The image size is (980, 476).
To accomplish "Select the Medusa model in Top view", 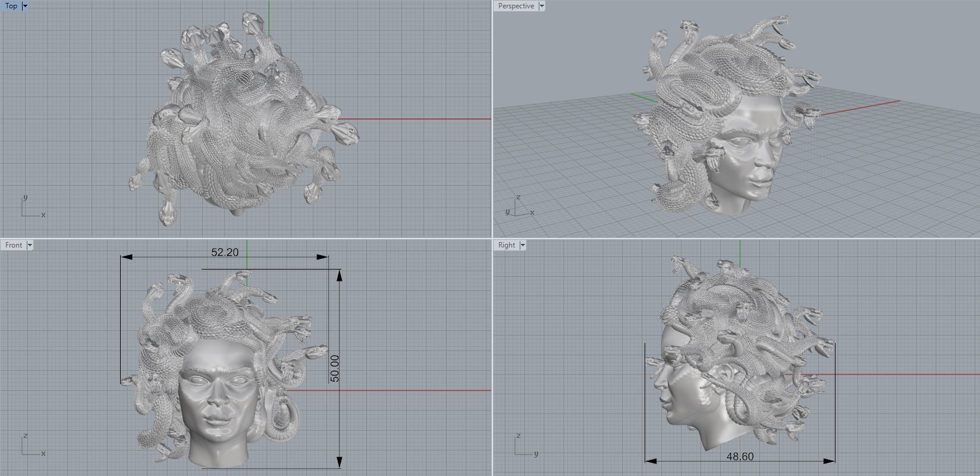I will (244, 119).
